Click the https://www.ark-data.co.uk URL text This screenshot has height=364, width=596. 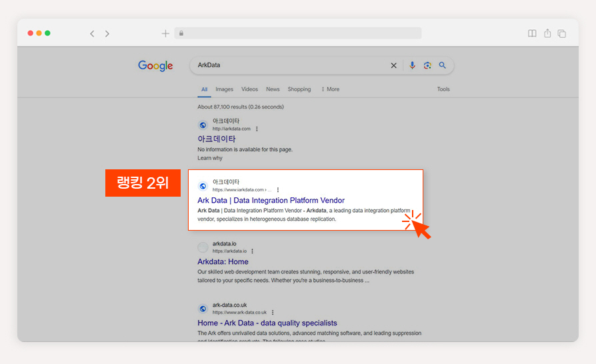click(x=239, y=312)
